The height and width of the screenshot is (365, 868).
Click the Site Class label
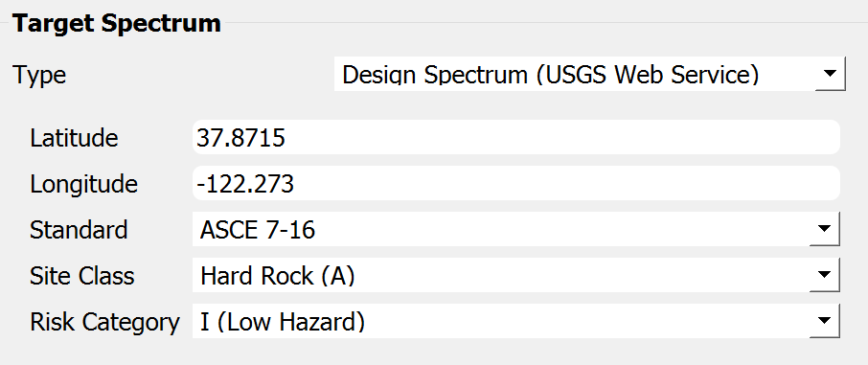click(82, 276)
